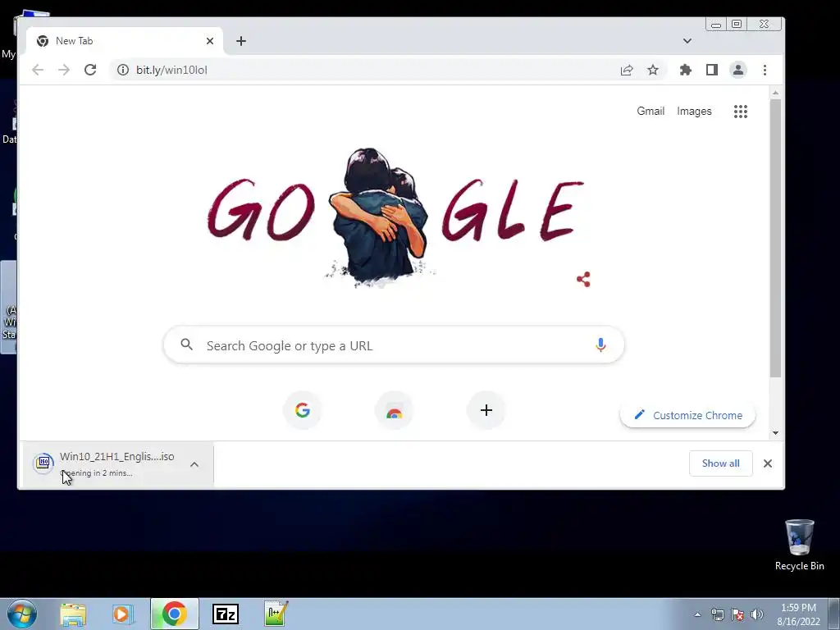The image size is (840, 630).
Task: Share the doodle via share icon
Action: tap(583, 279)
